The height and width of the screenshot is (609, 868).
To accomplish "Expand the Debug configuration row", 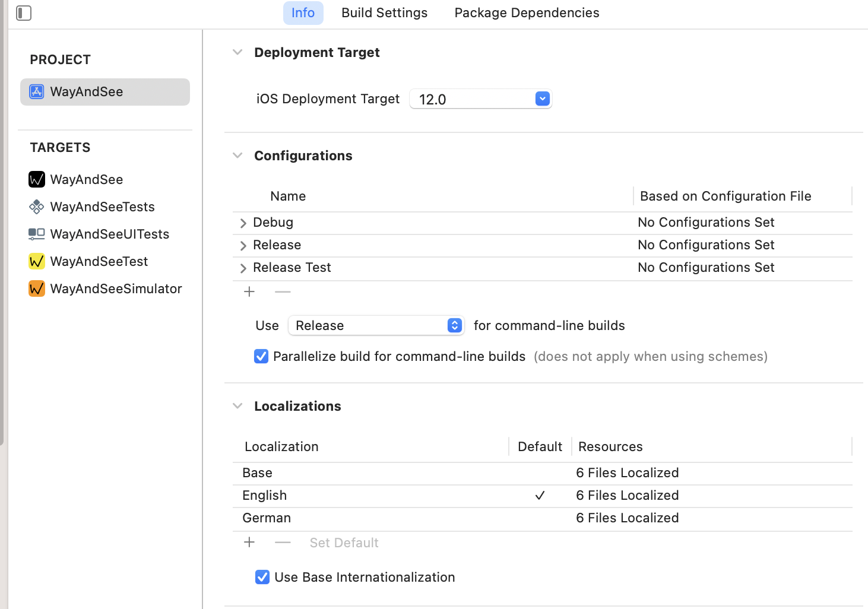I will coord(243,223).
